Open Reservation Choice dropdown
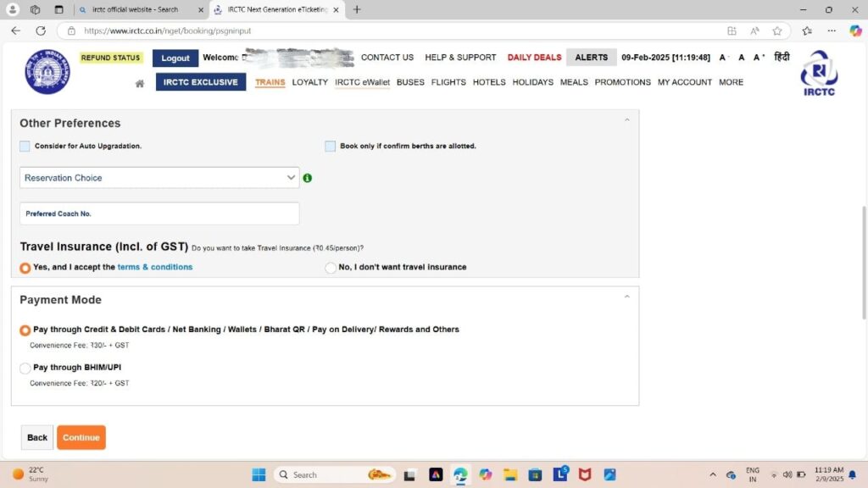This screenshot has height=488, width=868. click(x=159, y=178)
